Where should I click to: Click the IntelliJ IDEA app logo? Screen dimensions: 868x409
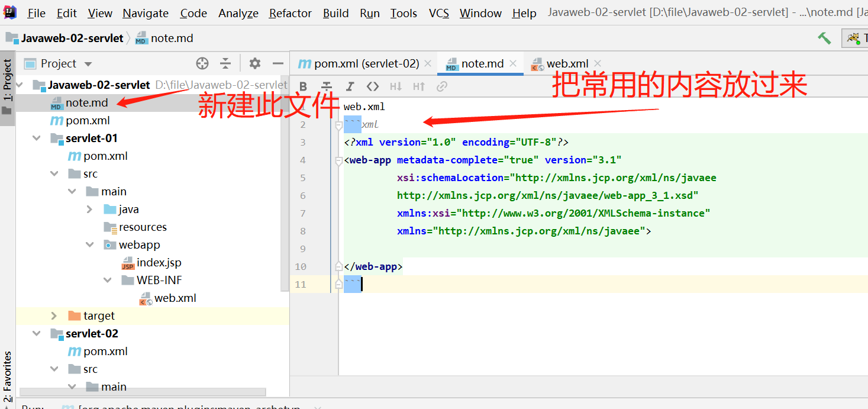coord(9,12)
